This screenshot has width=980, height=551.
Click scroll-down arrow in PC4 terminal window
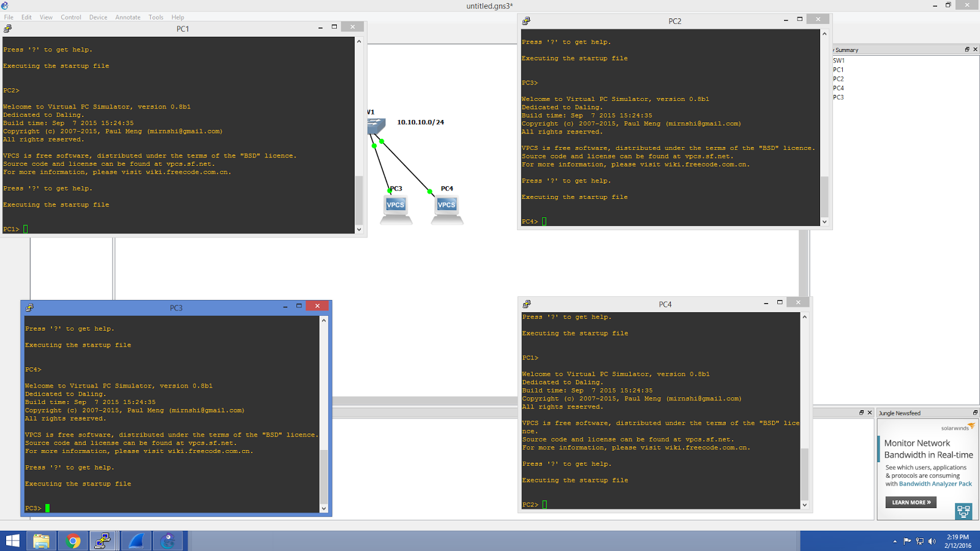point(805,505)
